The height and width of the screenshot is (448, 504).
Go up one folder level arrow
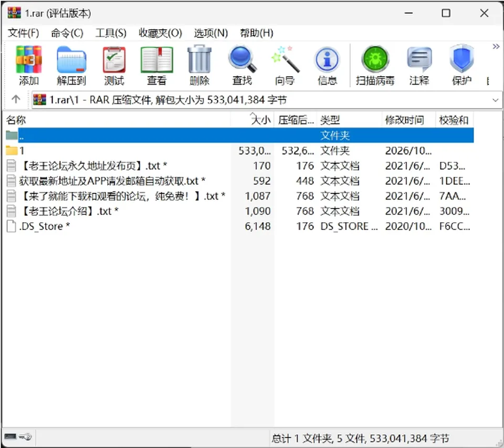pos(16,100)
